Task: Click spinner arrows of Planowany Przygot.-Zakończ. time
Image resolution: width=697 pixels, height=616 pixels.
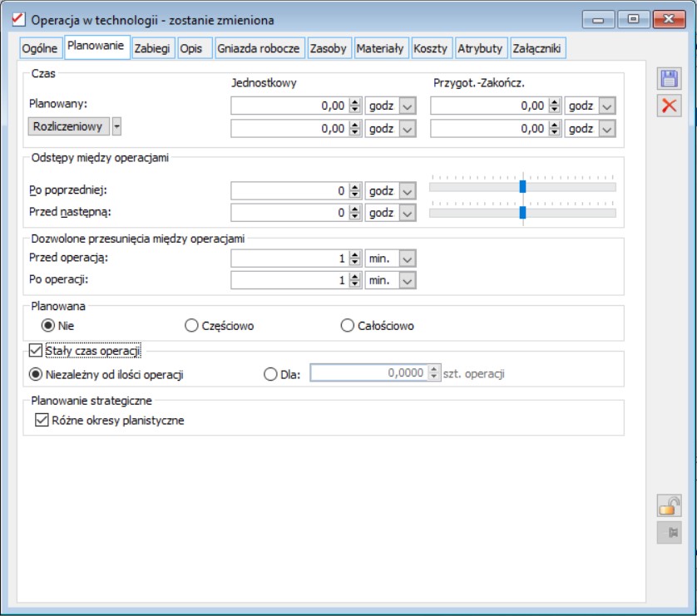Action: click(x=554, y=106)
